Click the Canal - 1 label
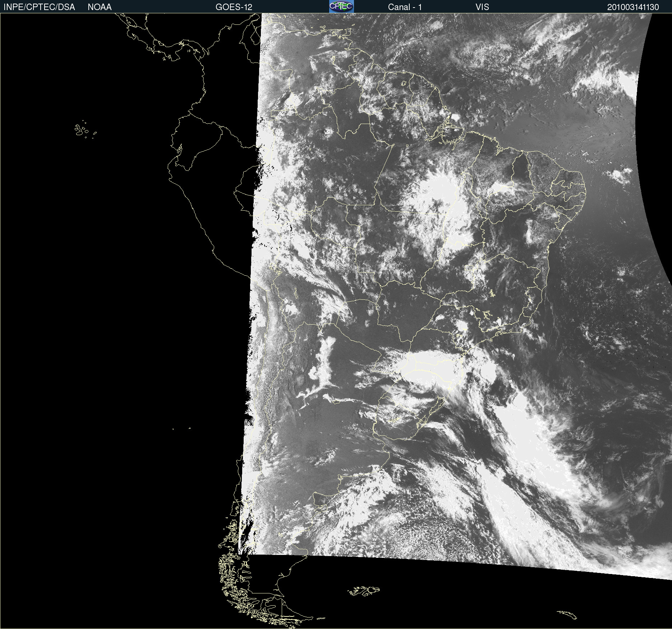Image resolution: width=672 pixels, height=629 pixels. [405, 7]
